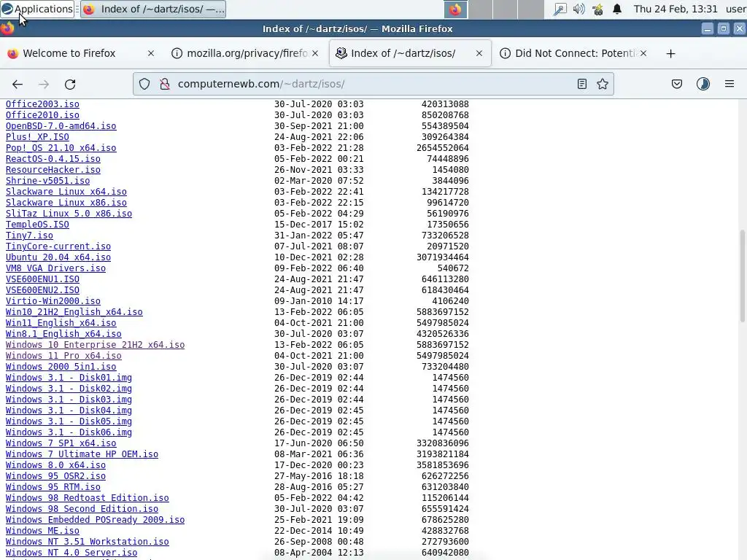Close the Did Not Connect tab
747x560 pixels.
click(x=643, y=53)
